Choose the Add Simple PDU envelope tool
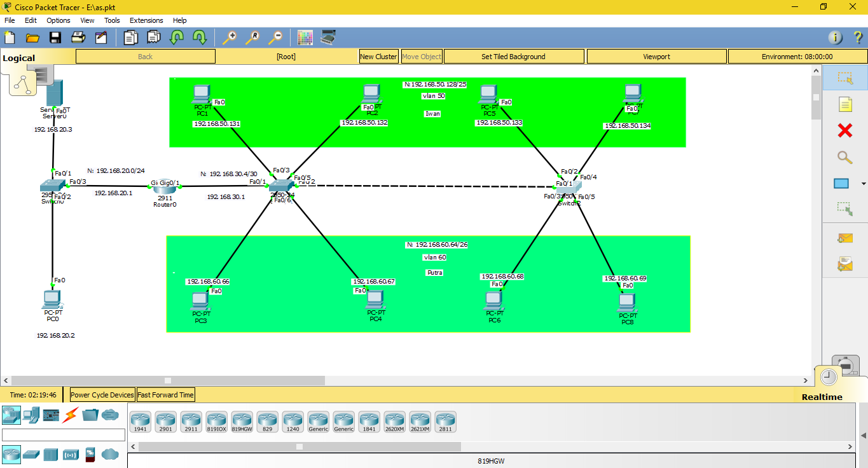This screenshot has height=468, width=868. coord(844,238)
